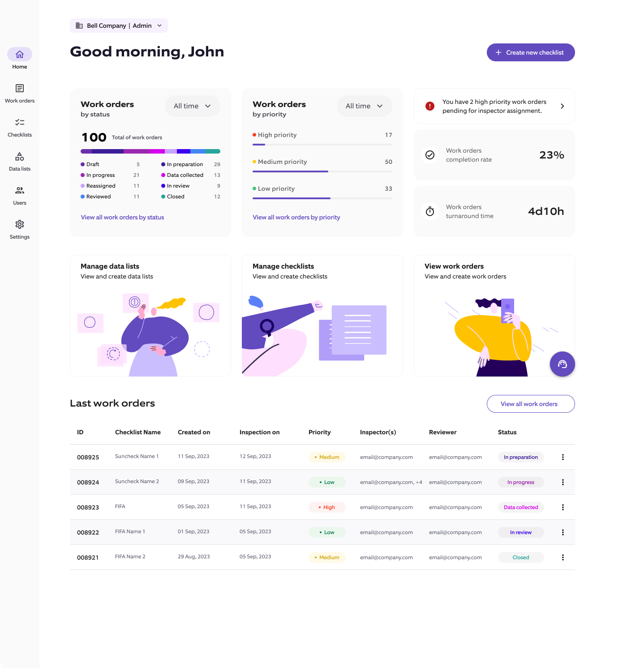Screen dimensions: 644x668
Task: Click the floating support headset button
Action: click(562, 364)
